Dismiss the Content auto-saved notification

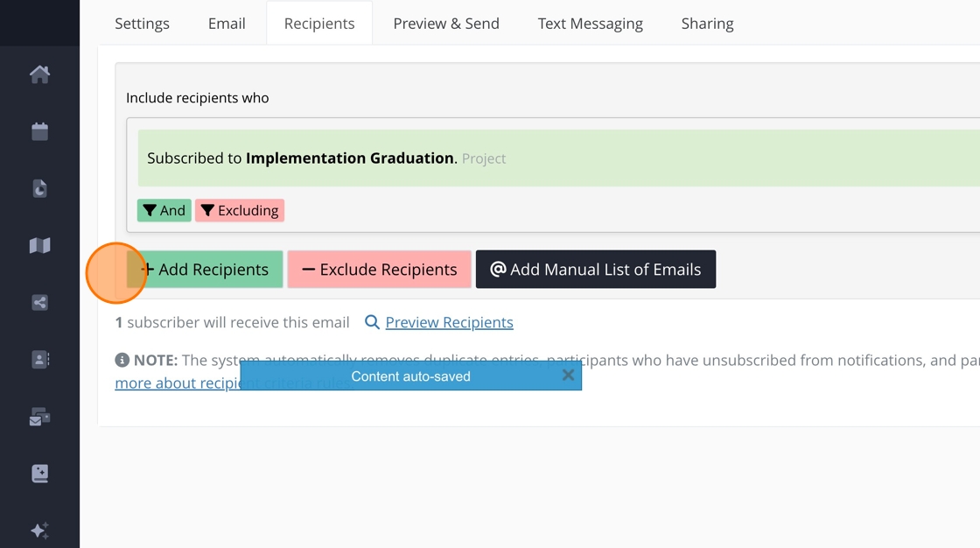point(568,376)
